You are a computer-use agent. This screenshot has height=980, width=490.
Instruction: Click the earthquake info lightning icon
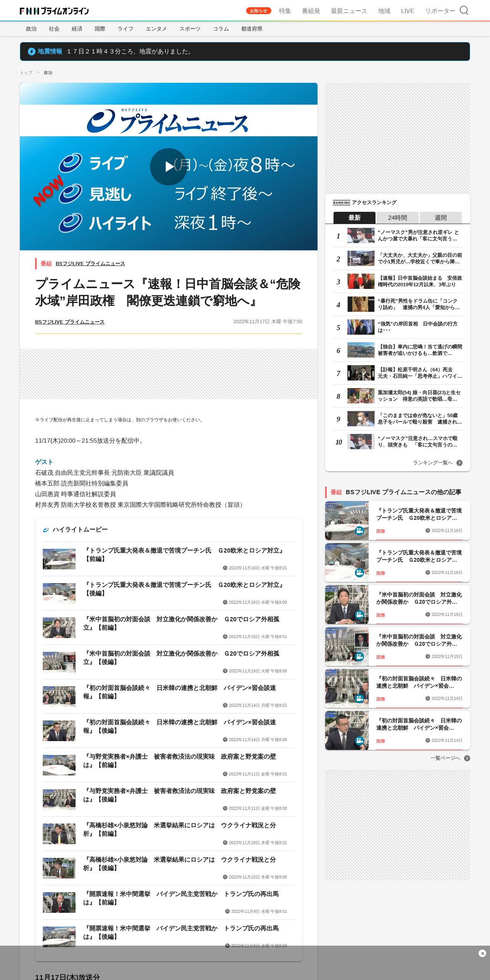(x=32, y=52)
